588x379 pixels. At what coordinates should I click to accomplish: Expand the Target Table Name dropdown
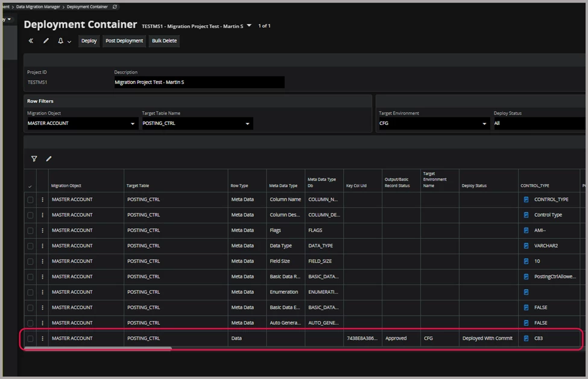(x=247, y=124)
